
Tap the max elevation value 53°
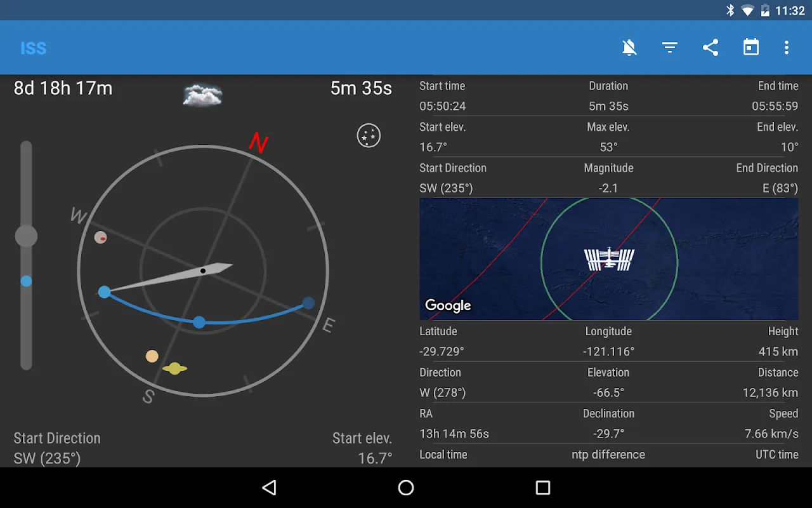[x=608, y=147]
